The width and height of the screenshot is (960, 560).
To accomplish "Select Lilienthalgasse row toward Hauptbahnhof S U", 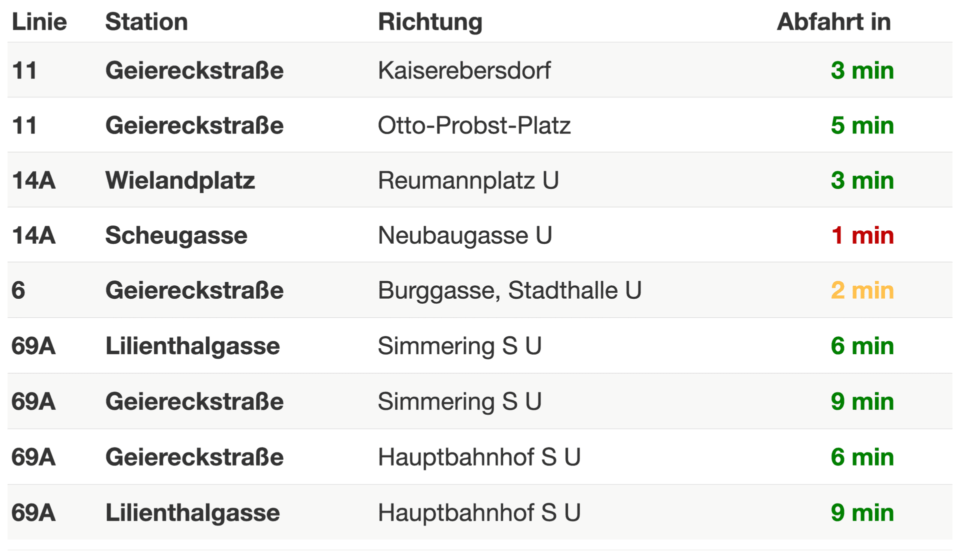I will click(x=480, y=512).
